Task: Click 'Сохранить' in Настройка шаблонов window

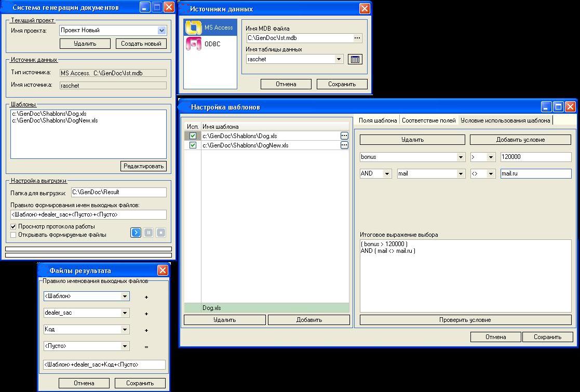Action: [547, 337]
